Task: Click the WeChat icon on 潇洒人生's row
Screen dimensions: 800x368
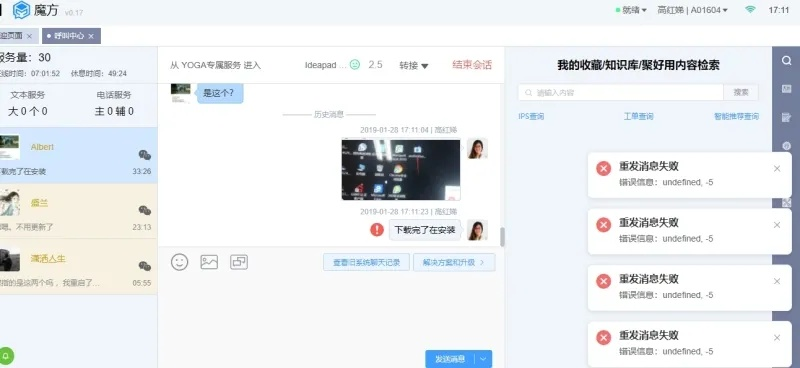Action: tap(145, 266)
